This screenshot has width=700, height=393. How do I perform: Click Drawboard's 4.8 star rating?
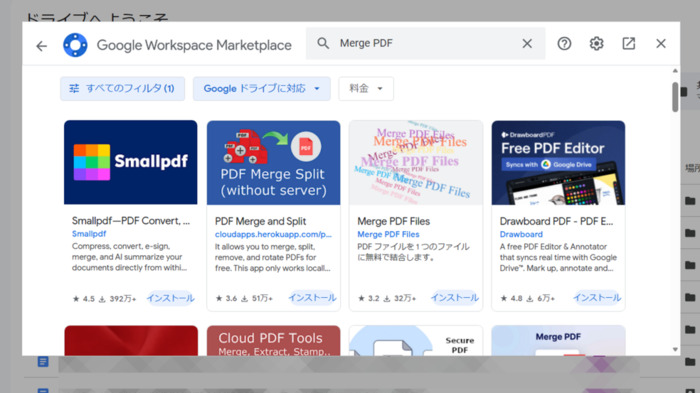click(511, 298)
